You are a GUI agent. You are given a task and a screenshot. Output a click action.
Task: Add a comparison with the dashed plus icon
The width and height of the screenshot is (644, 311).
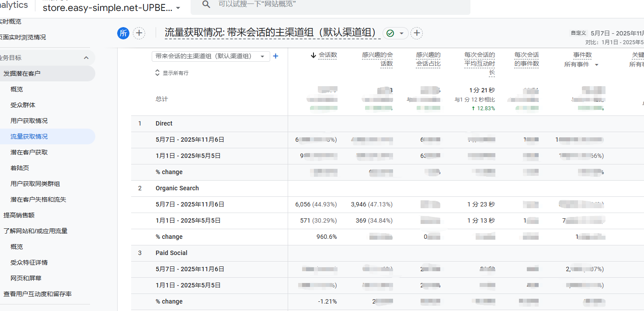click(139, 33)
